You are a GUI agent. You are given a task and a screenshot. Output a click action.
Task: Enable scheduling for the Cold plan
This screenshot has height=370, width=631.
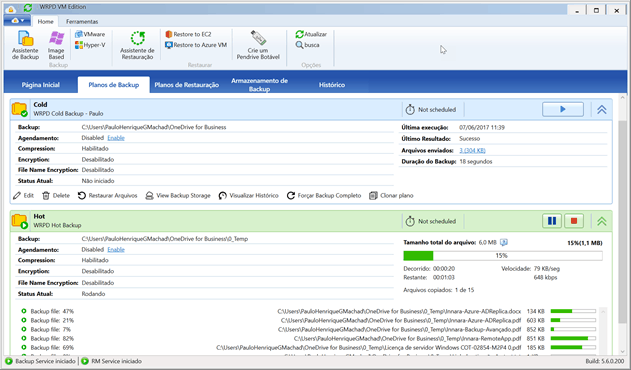pos(116,138)
